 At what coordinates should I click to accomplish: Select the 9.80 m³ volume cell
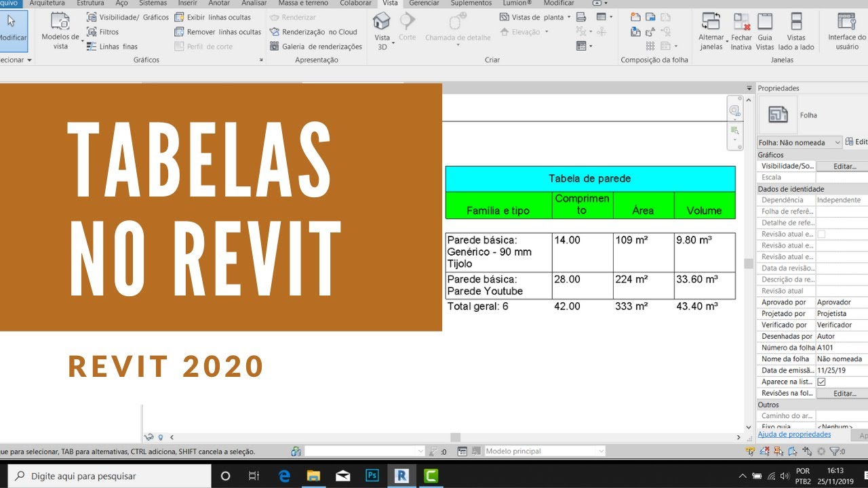(x=705, y=253)
